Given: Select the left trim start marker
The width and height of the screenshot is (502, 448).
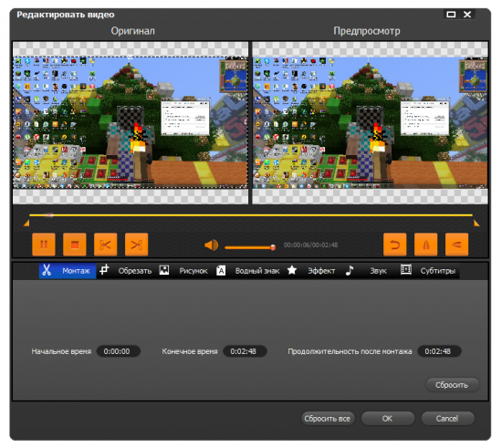Looking at the screenshot, I should click(26, 223).
